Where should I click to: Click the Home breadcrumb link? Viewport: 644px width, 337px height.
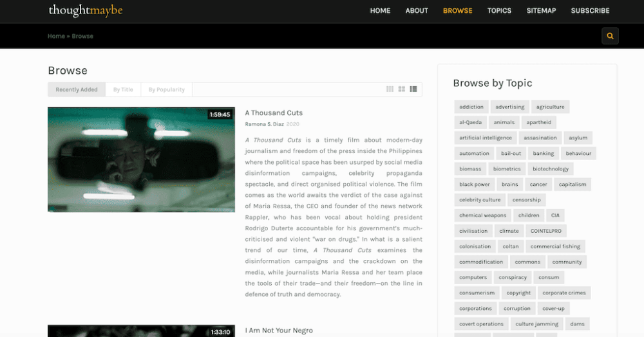[x=56, y=36]
